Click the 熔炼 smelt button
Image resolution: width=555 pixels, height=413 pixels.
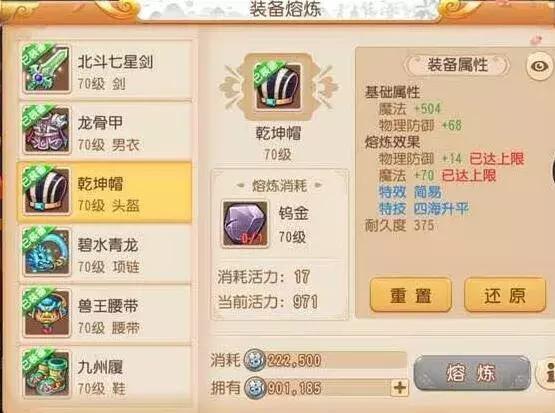pos(472,373)
